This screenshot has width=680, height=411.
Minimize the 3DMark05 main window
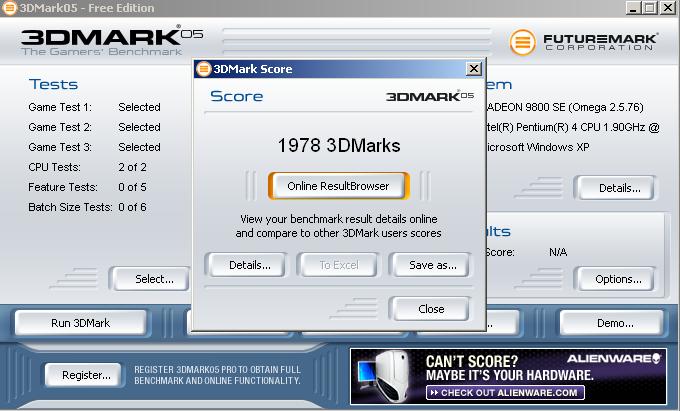[x=633, y=8]
